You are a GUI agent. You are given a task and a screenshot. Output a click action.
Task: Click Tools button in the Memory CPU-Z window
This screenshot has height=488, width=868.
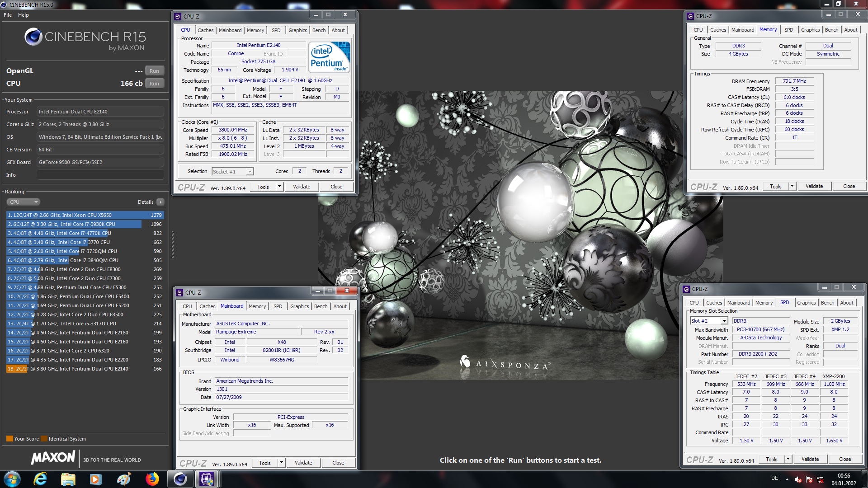click(x=776, y=186)
